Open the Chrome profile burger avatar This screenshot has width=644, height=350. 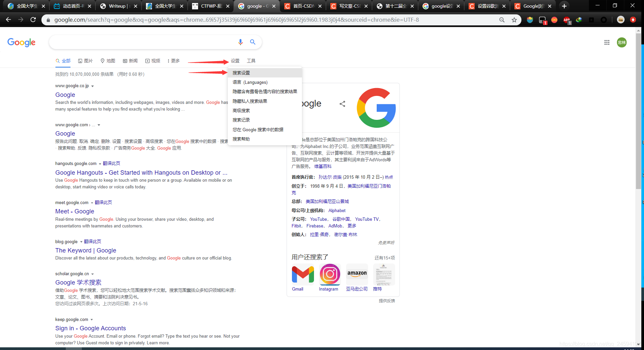pos(621,20)
